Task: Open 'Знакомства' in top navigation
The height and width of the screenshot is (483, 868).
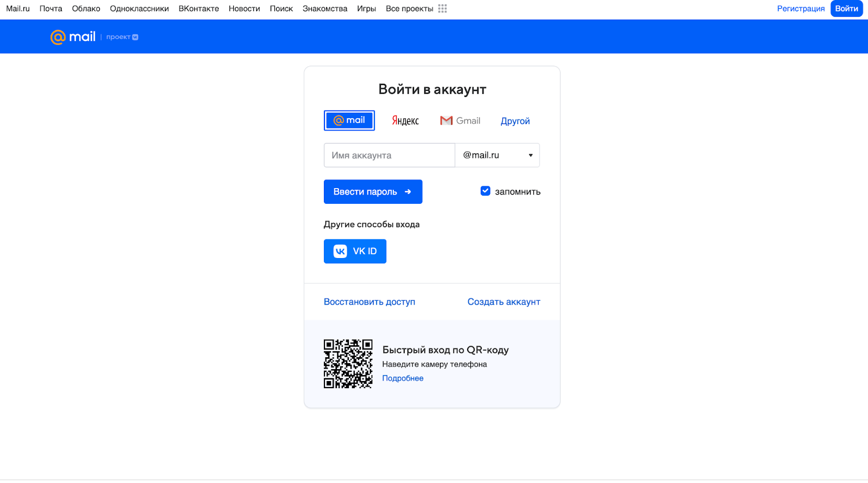Action: (325, 9)
